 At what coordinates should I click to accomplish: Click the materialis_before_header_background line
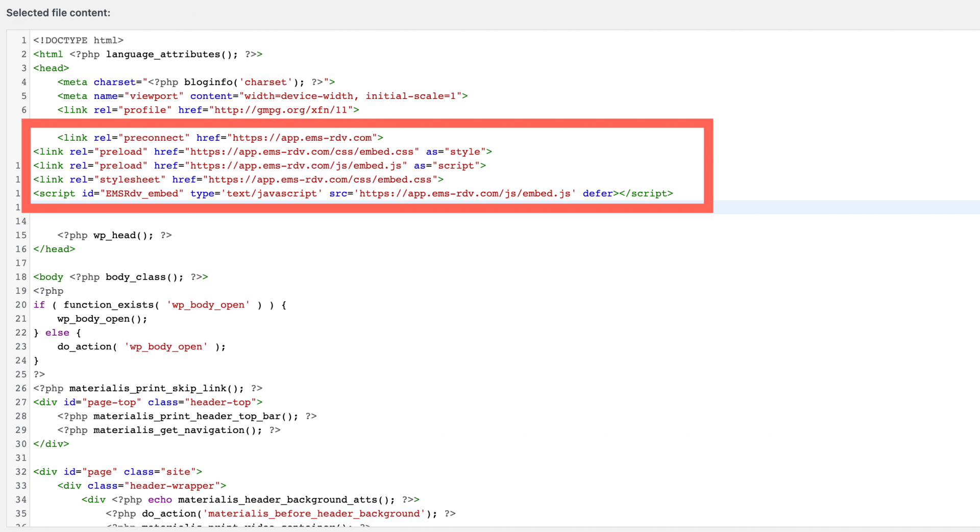280,514
